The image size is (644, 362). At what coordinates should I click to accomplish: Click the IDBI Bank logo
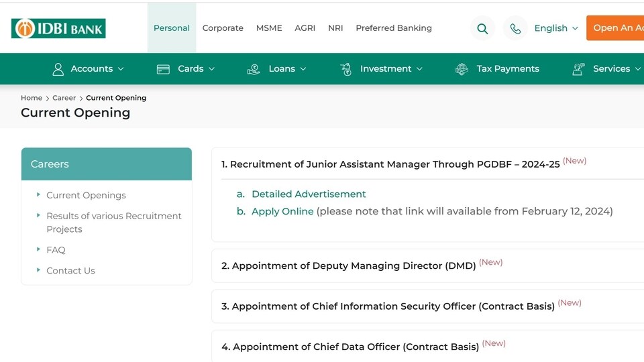click(58, 28)
